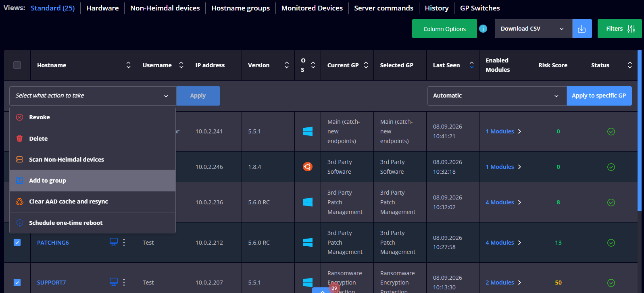Click the IP address 10.0.2.212
The height and width of the screenshot is (293, 644).
209,243
